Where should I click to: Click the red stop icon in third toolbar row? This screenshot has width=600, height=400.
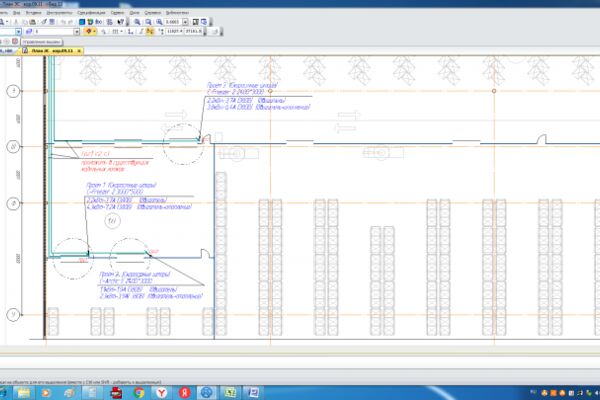coord(15,41)
